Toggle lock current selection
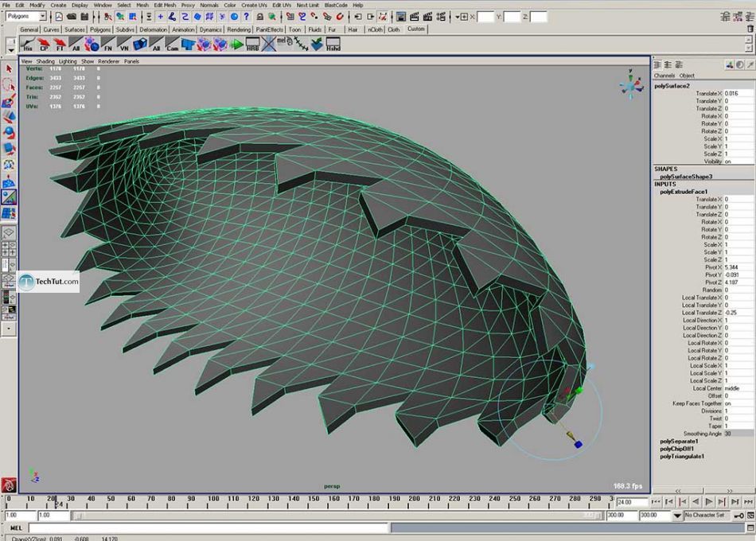The width and height of the screenshot is (756, 541). [260, 17]
